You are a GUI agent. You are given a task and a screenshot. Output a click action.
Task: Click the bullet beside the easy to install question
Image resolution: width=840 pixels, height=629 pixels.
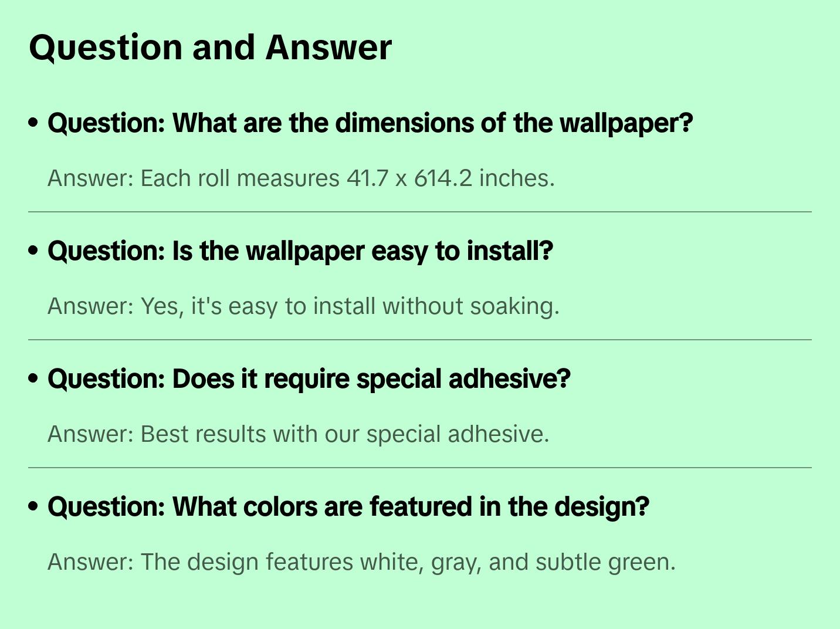pyautogui.click(x=33, y=251)
